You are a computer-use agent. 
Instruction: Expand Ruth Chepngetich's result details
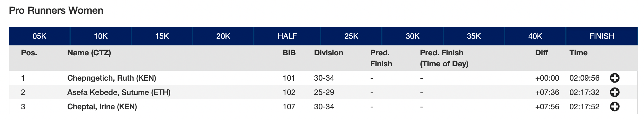point(614,78)
